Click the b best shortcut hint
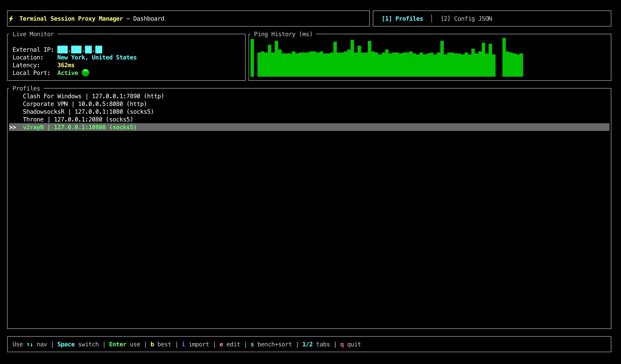The width and height of the screenshot is (621, 364). 161,344
